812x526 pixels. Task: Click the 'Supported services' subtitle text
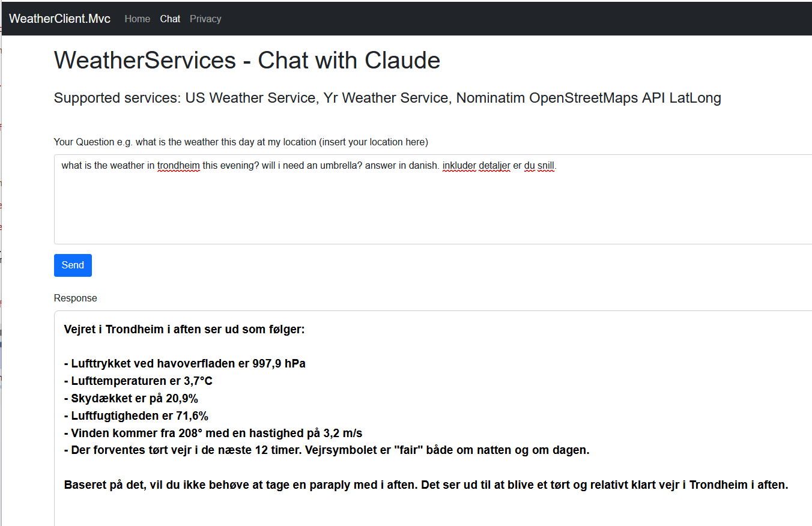coord(387,98)
